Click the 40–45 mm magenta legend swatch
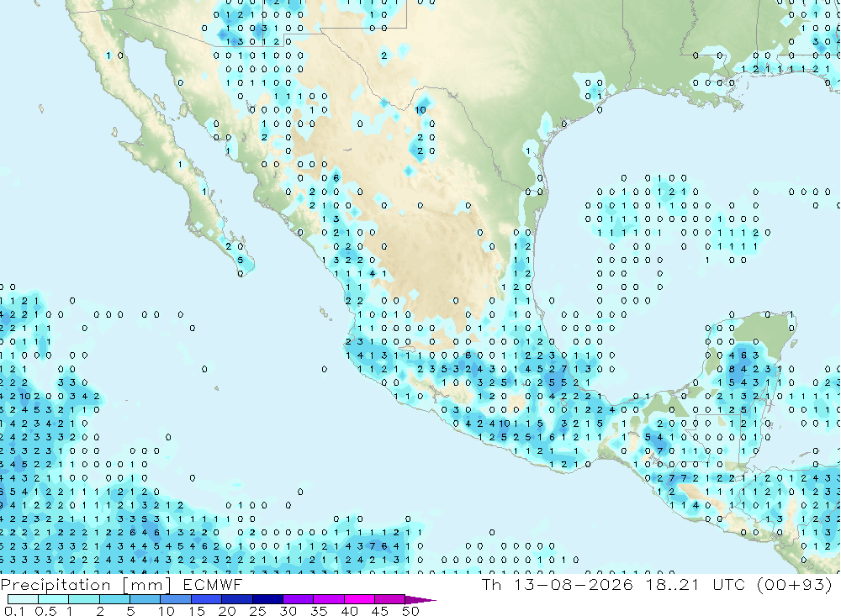This screenshot has height=616, width=841. tap(359, 599)
